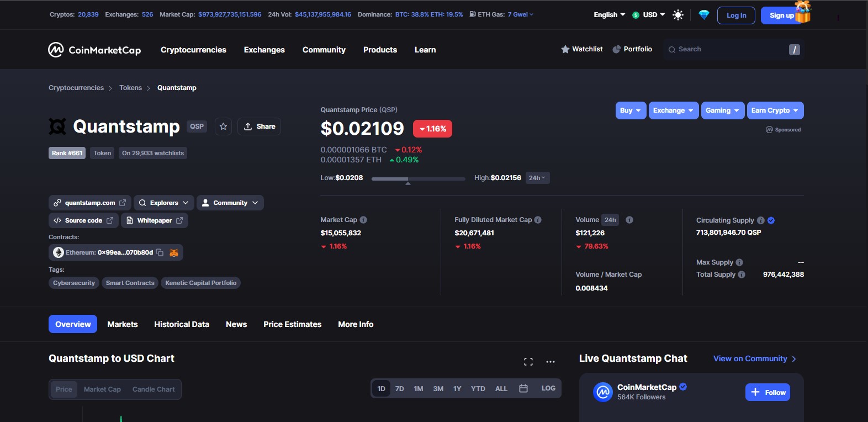Viewport: 868px width, 422px height.
Task: Click the diamond rewards icon
Action: point(703,15)
